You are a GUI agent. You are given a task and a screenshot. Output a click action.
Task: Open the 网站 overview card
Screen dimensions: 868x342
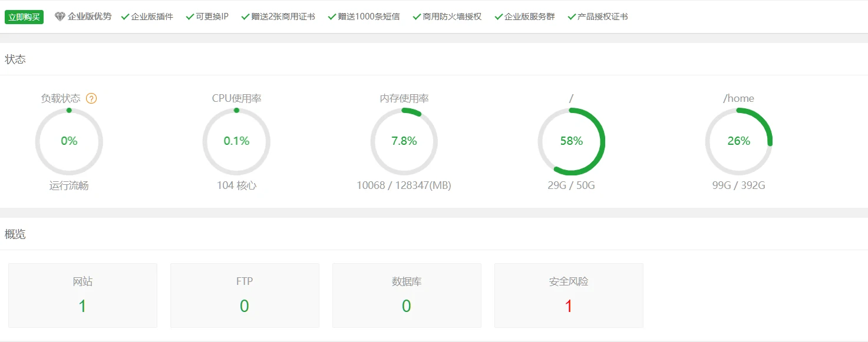tap(82, 295)
